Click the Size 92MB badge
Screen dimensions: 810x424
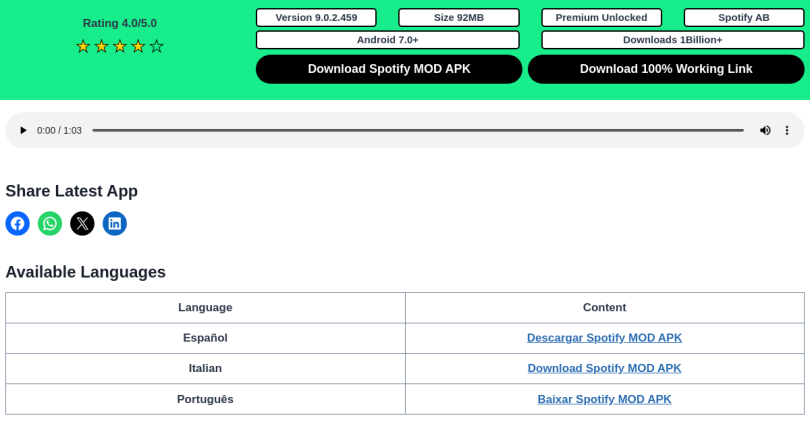[x=459, y=18]
